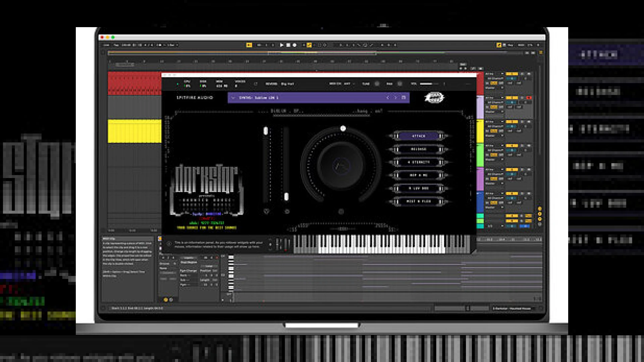Toggle the yellow activator on the yellow track
This screenshot has height=362, width=644.
[x=512, y=121]
